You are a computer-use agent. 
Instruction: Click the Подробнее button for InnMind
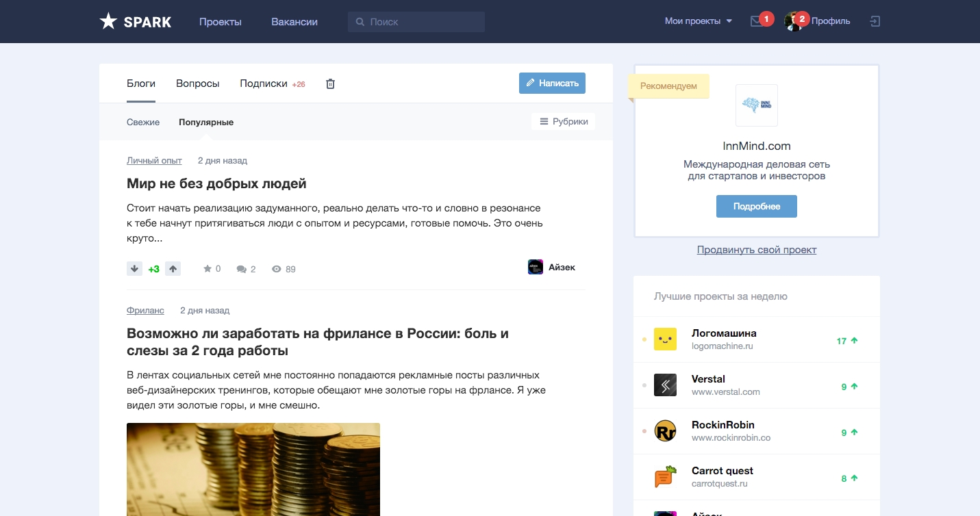click(x=756, y=206)
